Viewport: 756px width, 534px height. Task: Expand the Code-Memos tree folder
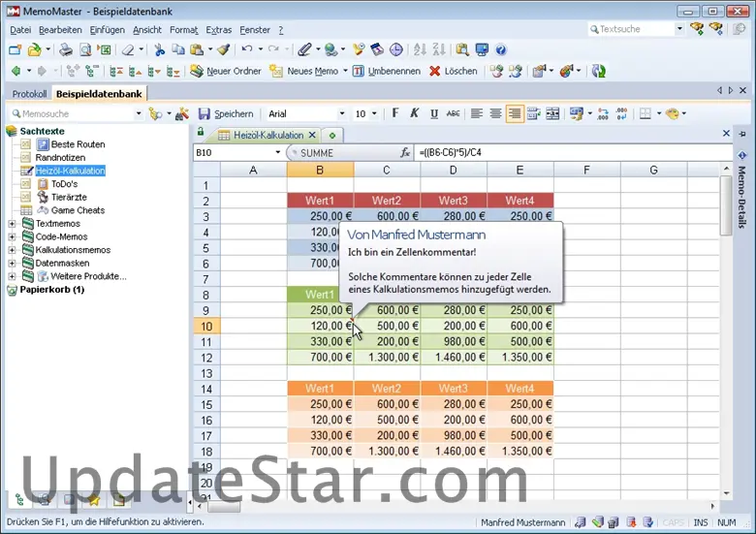pos(12,236)
